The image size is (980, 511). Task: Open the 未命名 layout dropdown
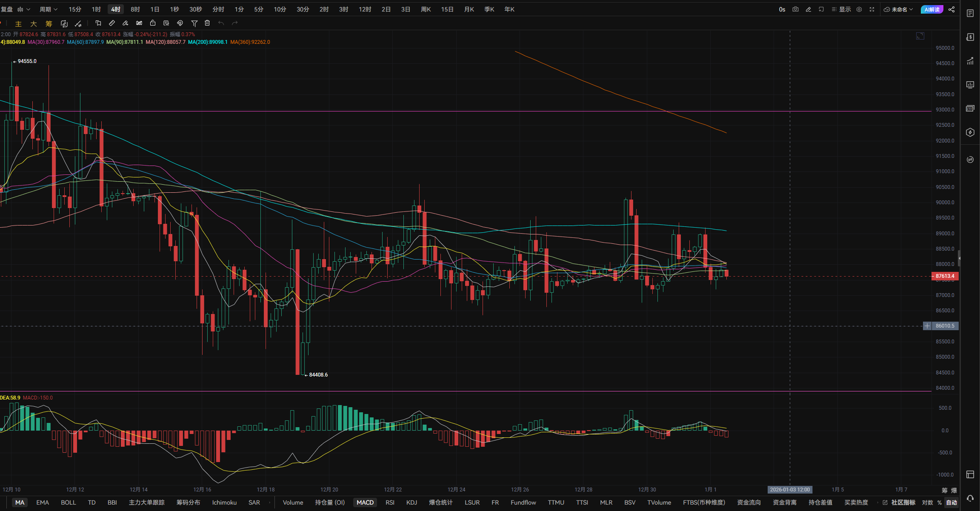pos(899,9)
